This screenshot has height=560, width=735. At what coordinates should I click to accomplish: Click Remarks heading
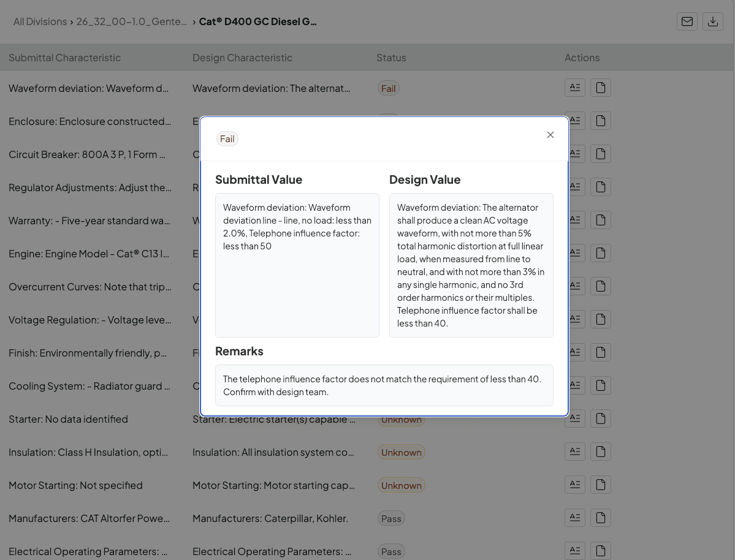click(x=239, y=352)
